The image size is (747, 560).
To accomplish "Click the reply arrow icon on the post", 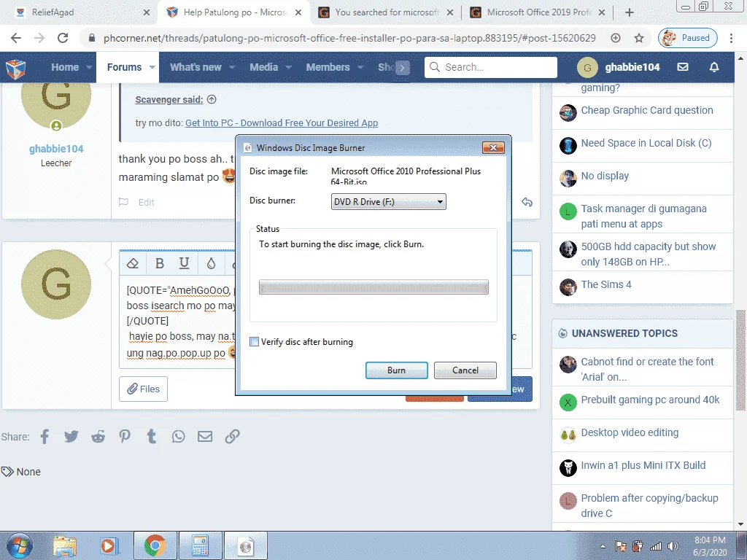I will (x=527, y=202).
